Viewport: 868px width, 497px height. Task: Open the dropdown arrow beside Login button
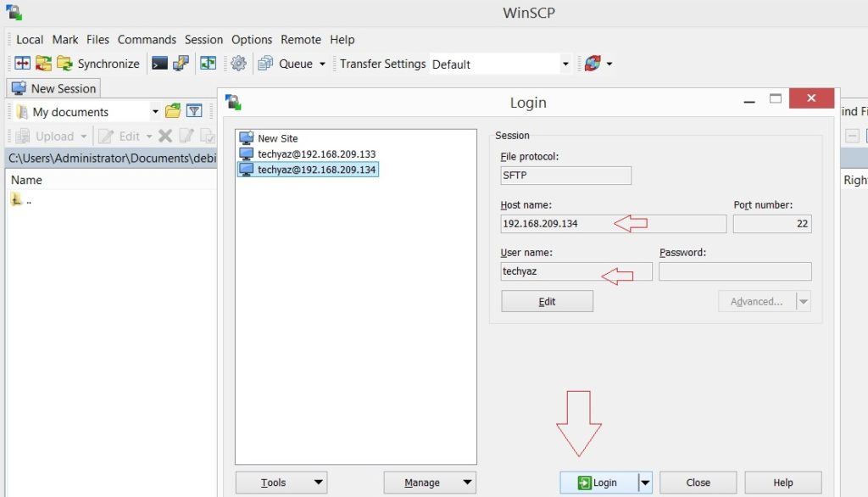pyautogui.click(x=645, y=483)
